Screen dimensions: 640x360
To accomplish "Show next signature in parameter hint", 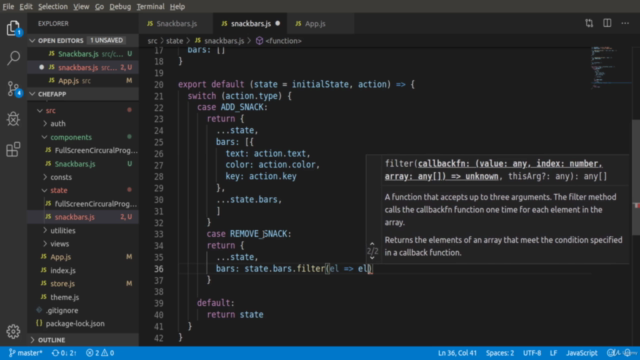I will pyautogui.click(x=372, y=258).
